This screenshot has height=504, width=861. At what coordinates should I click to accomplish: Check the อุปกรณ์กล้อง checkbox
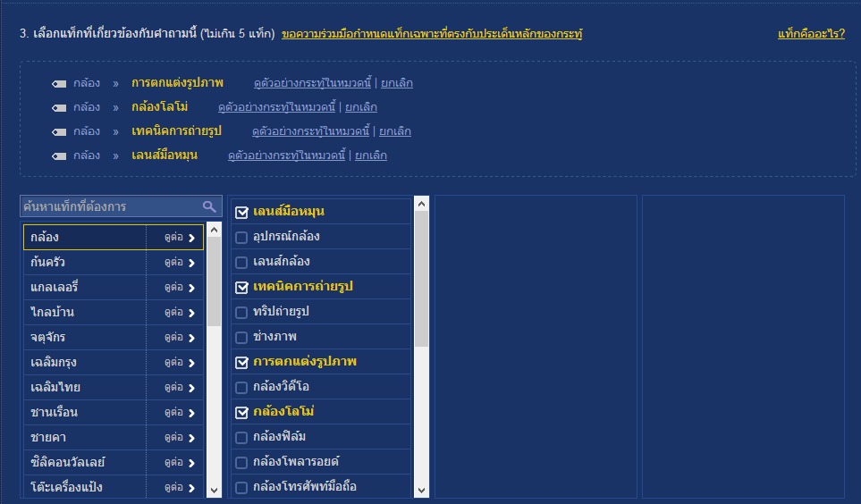tap(241, 237)
